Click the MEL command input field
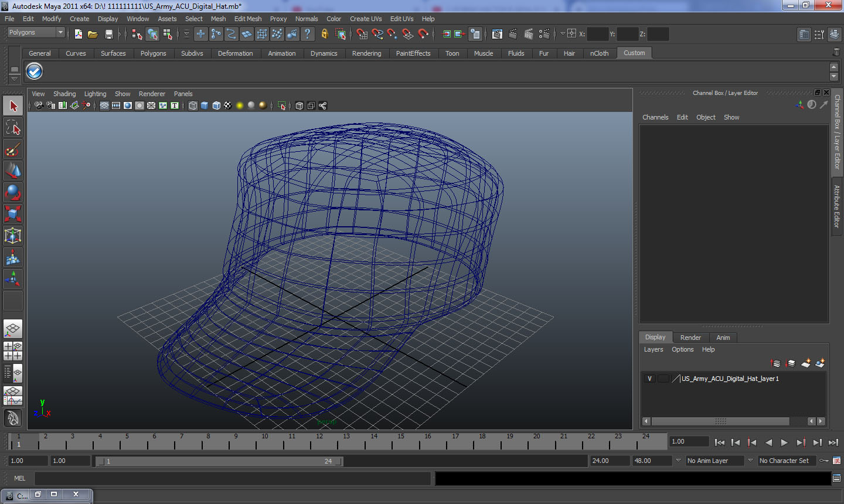Viewport: 844px width, 504px height. (233, 478)
